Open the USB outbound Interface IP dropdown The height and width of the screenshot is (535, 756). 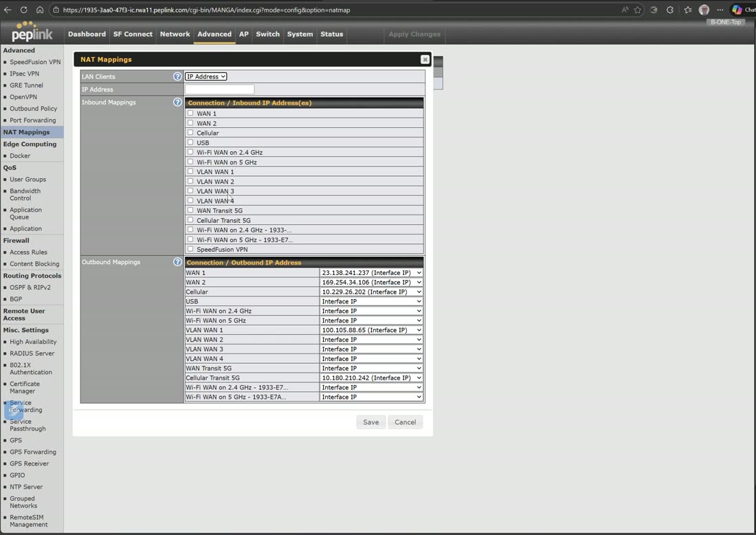[371, 301]
